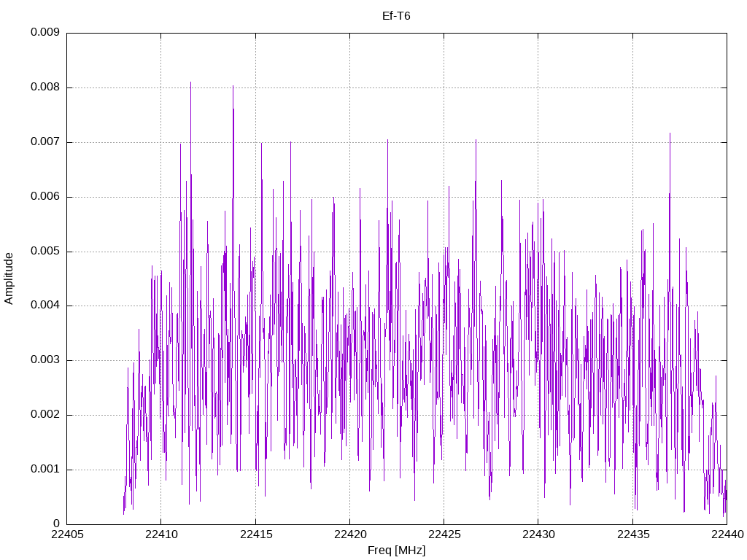747x560 pixels.
Task: Click the x-axis tick label 22410
Action: 161,534
